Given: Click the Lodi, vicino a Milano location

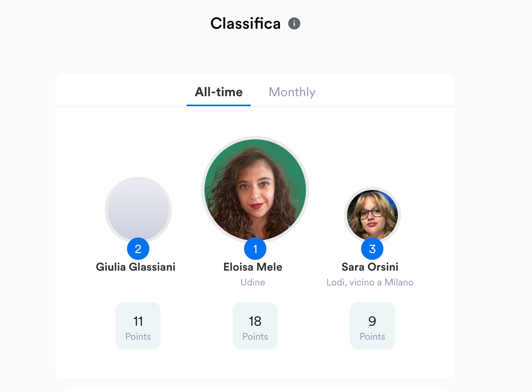Looking at the screenshot, I should click(x=370, y=282).
